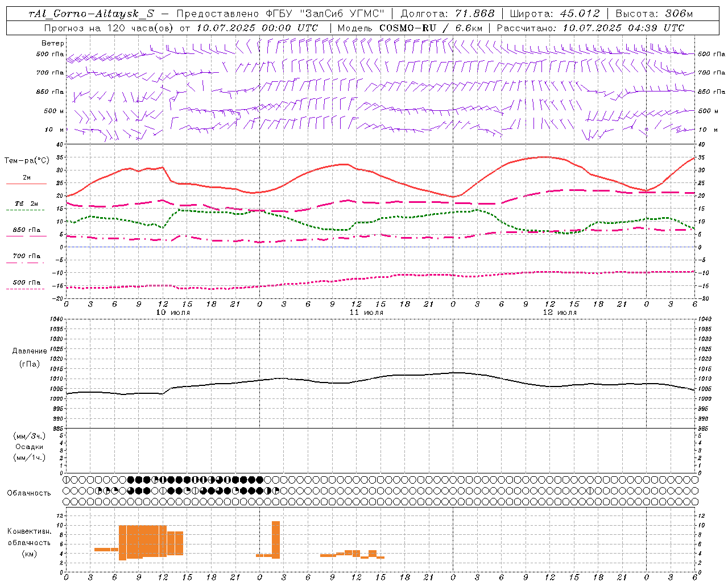Click the Модель COSMO-RU / 6.6км label
Viewport: 728px width, 582px height.
point(410,28)
